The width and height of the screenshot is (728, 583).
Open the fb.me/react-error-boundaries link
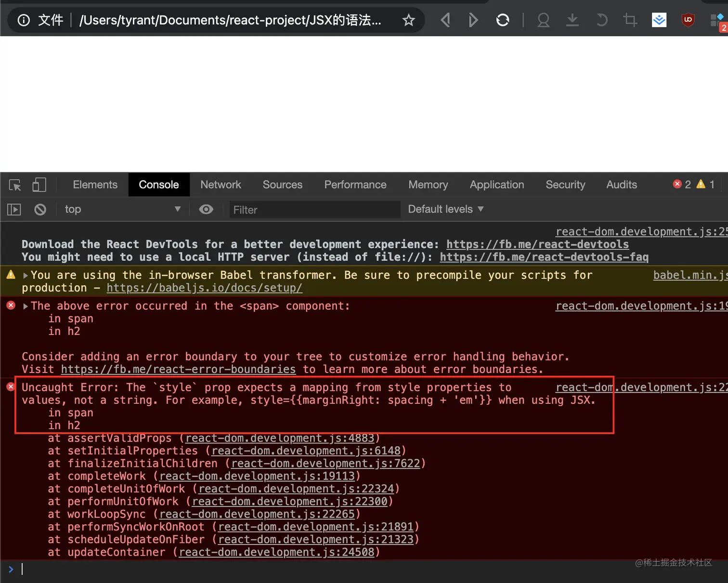[x=178, y=370]
